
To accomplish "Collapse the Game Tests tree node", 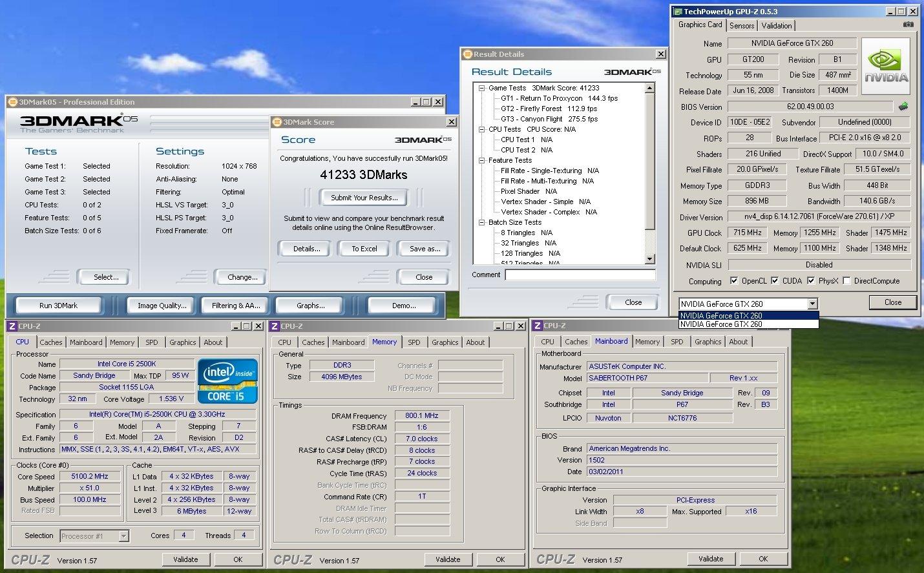I will click(x=481, y=88).
